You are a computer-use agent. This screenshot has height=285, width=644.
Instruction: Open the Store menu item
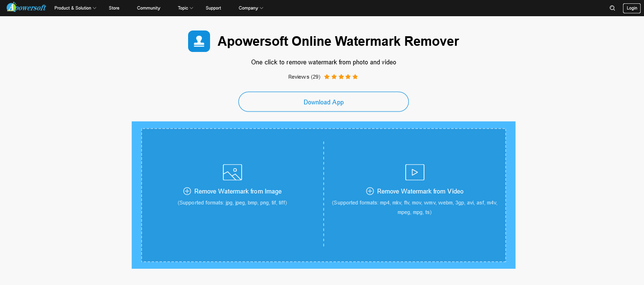coord(114,8)
